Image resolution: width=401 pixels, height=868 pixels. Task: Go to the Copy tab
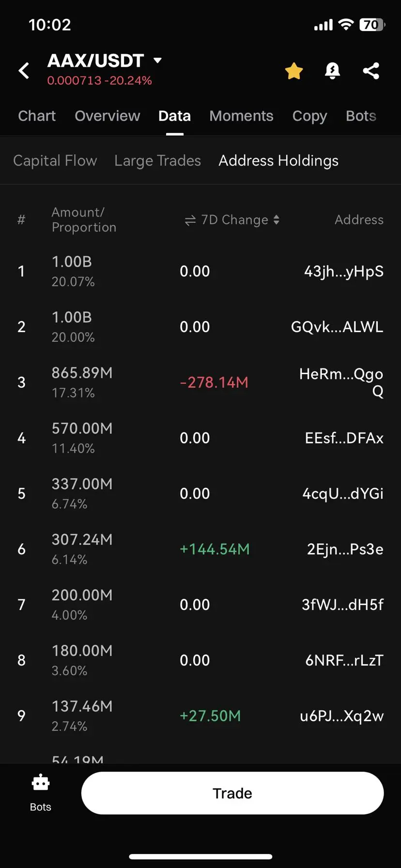point(309,116)
